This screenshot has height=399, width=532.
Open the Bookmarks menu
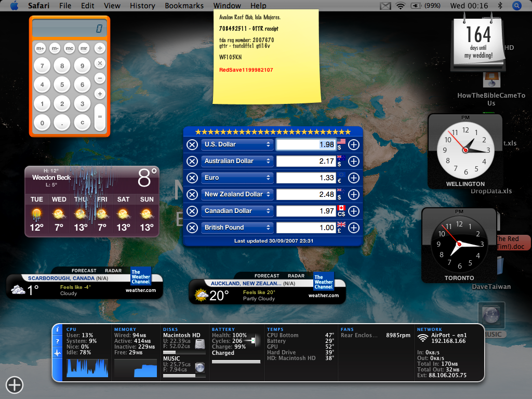click(x=184, y=5)
